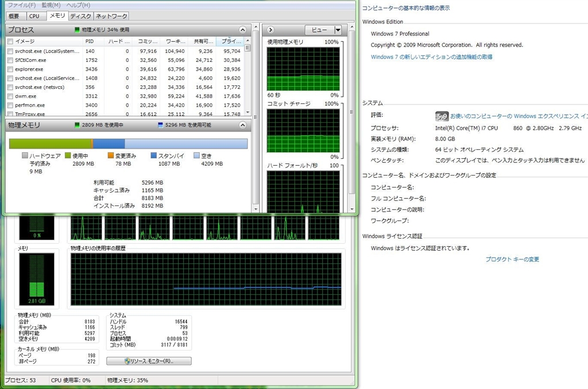Click the 5.9 experience score badge

point(442,116)
